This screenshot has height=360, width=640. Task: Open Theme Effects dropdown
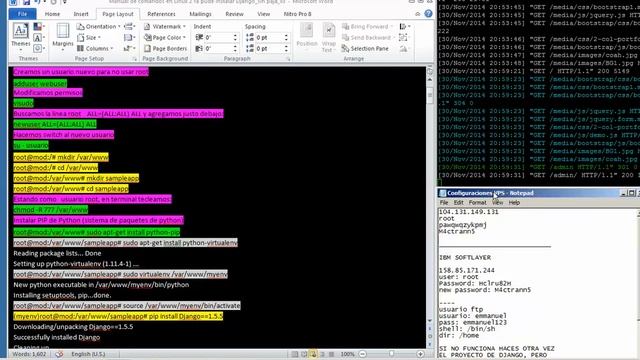pos(38,49)
